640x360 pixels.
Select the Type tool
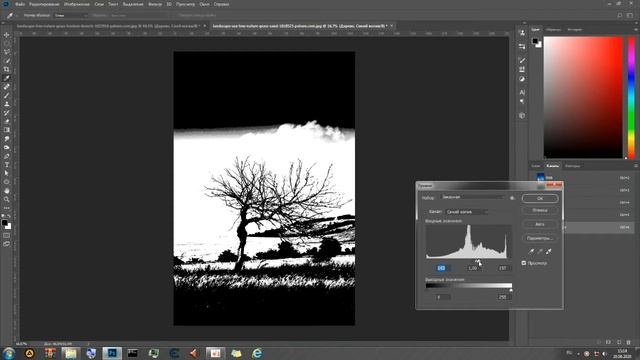[7, 164]
